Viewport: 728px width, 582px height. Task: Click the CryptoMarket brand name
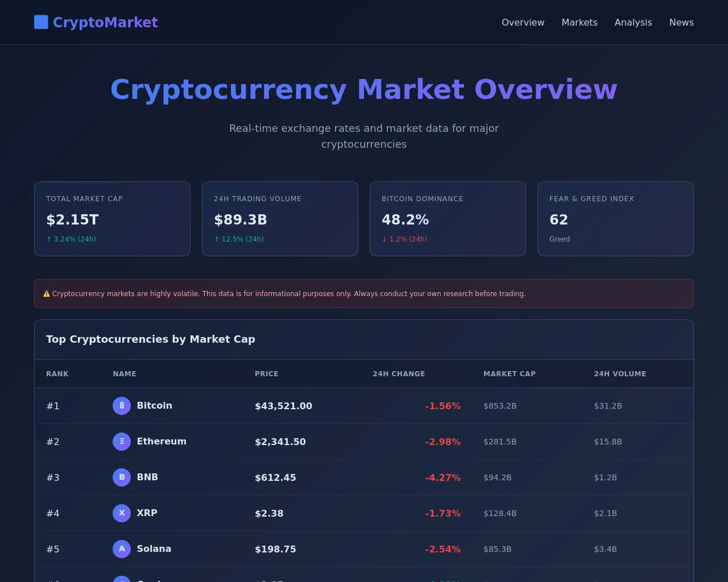click(105, 22)
